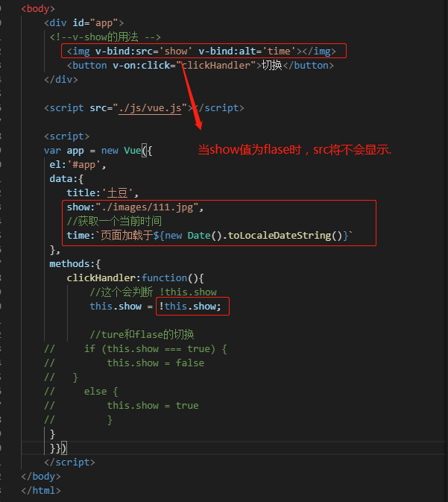Click "toLocaleDateString()" in the time line
This screenshot has width=448, height=502.
click(x=285, y=236)
